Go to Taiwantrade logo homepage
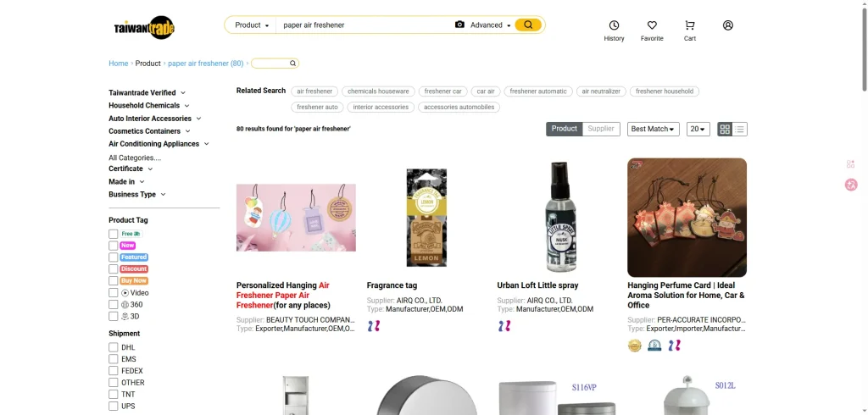The width and height of the screenshot is (868, 415). [144, 27]
